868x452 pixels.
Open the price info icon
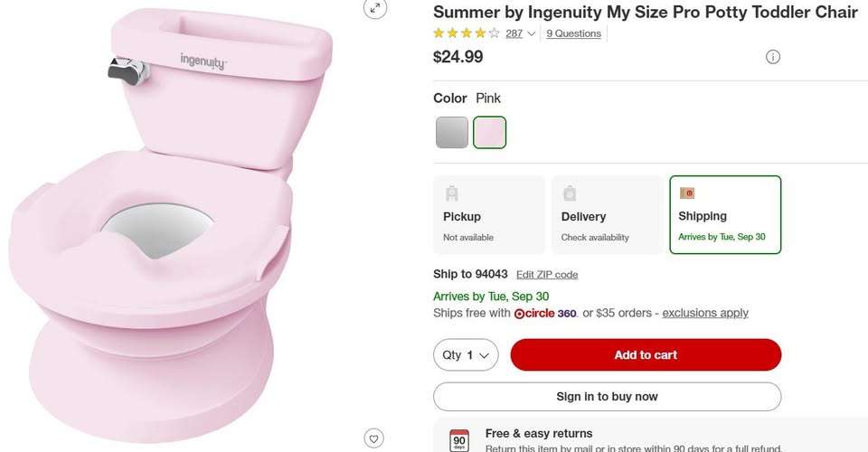point(772,57)
